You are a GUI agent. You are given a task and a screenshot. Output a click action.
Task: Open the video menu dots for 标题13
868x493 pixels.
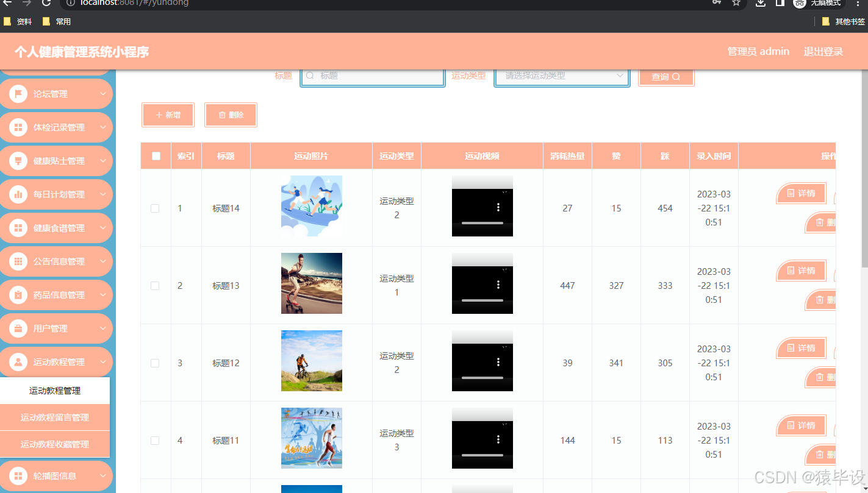point(498,285)
